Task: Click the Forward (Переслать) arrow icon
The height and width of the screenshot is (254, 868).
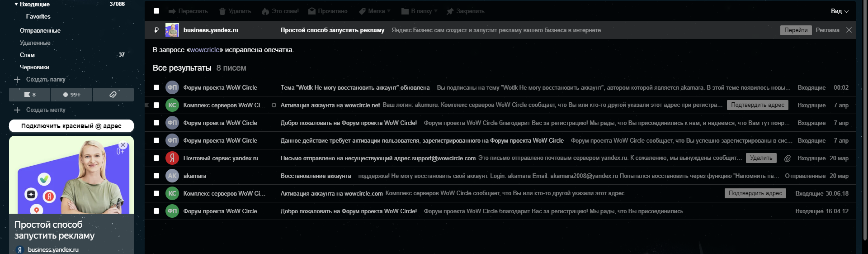Action: (172, 11)
